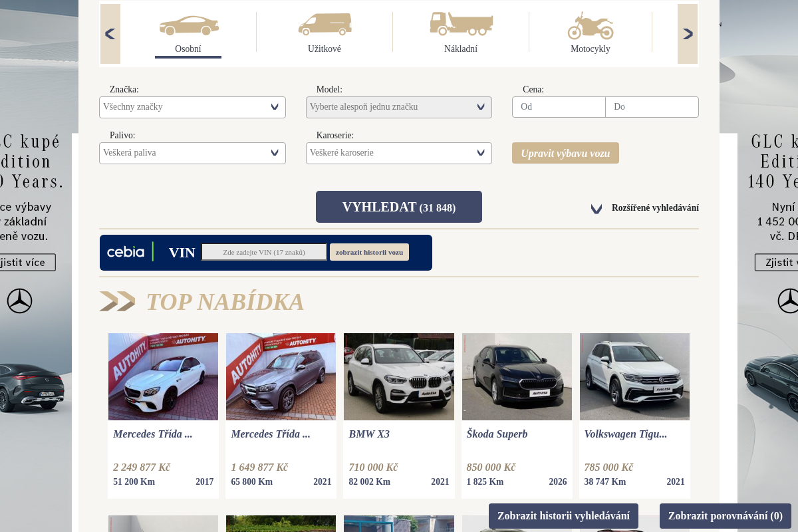Click zobrazit historii vozu button
798x532 pixels.
(x=369, y=252)
